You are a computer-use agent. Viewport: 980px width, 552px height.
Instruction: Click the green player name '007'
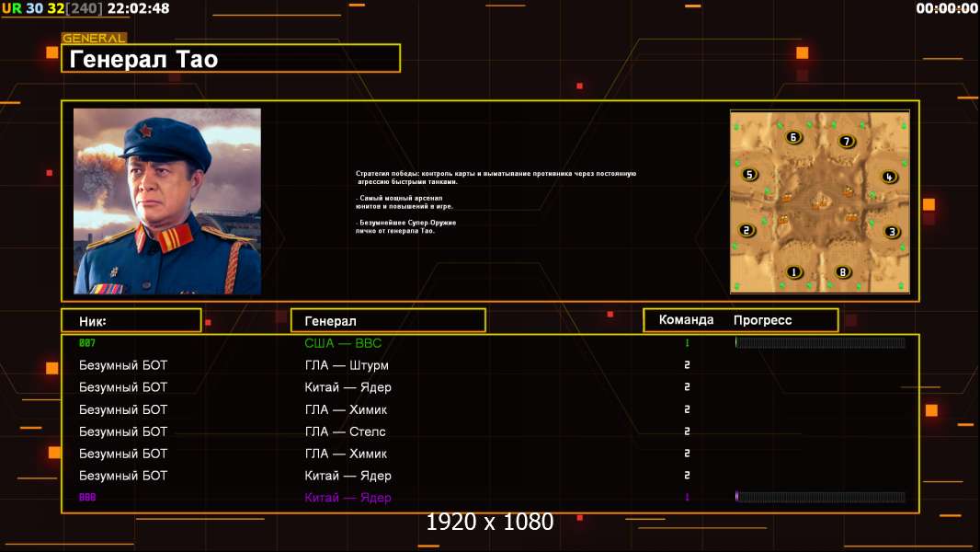tap(87, 342)
